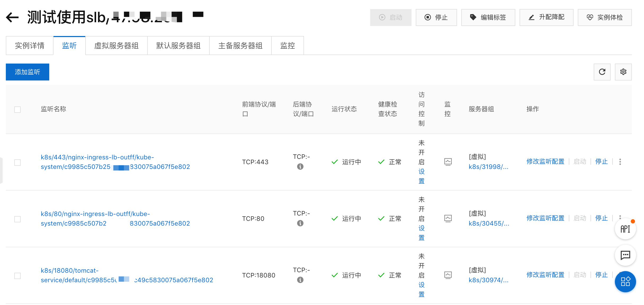This screenshot has height=305, width=644.
Task: Switch to 虚拟服务器组 tab
Action: click(x=116, y=46)
